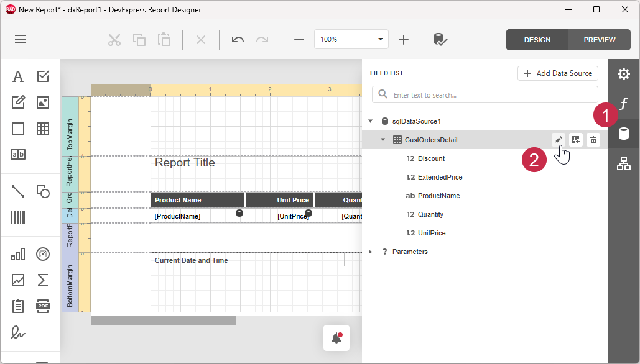Open the Expressions panel

[x=624, y=104]
